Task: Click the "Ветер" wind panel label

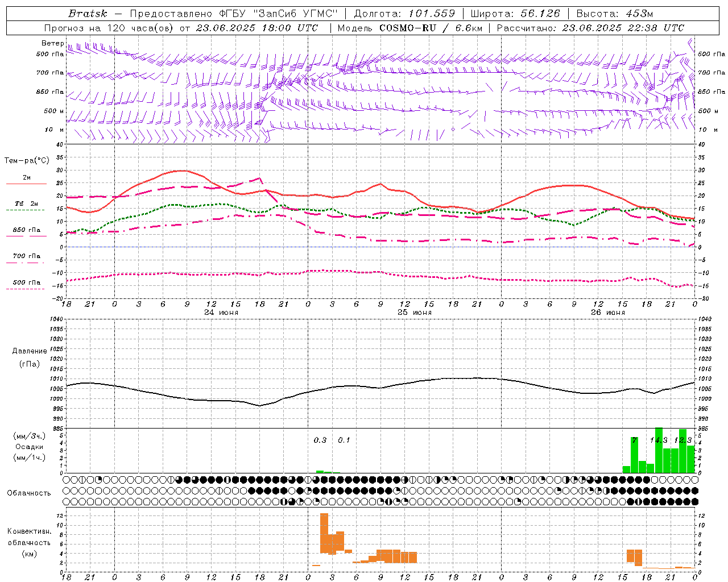Action: tap(53, 43)
